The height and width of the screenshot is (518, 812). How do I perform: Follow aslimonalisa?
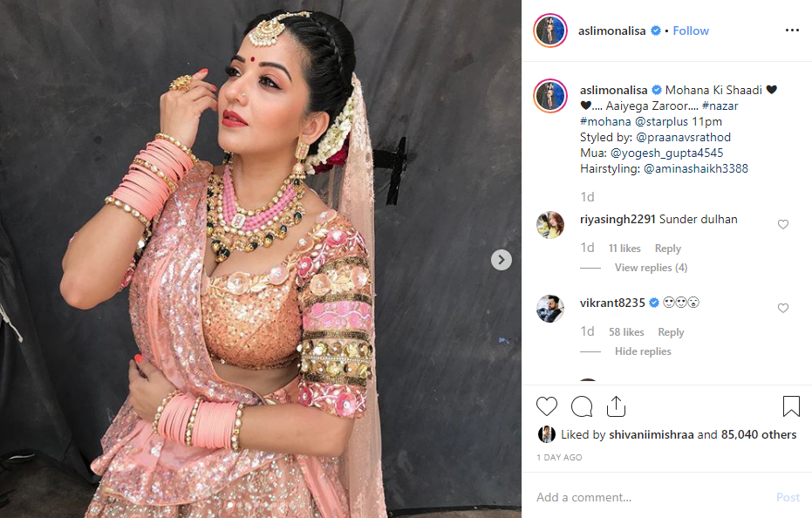(x=691, y=31)
